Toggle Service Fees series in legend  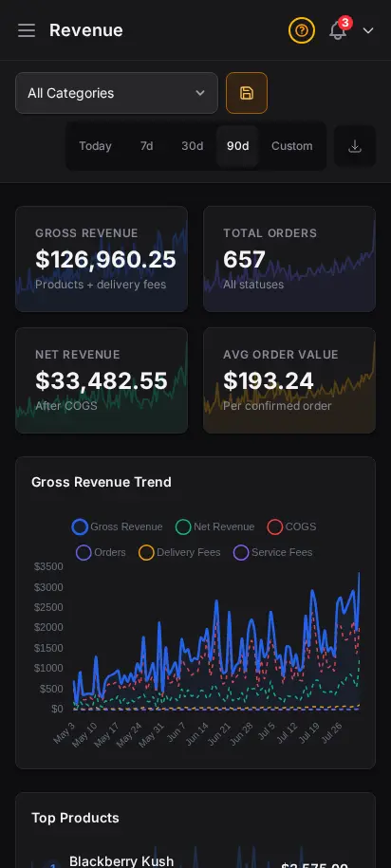click(x=273, y=552)
